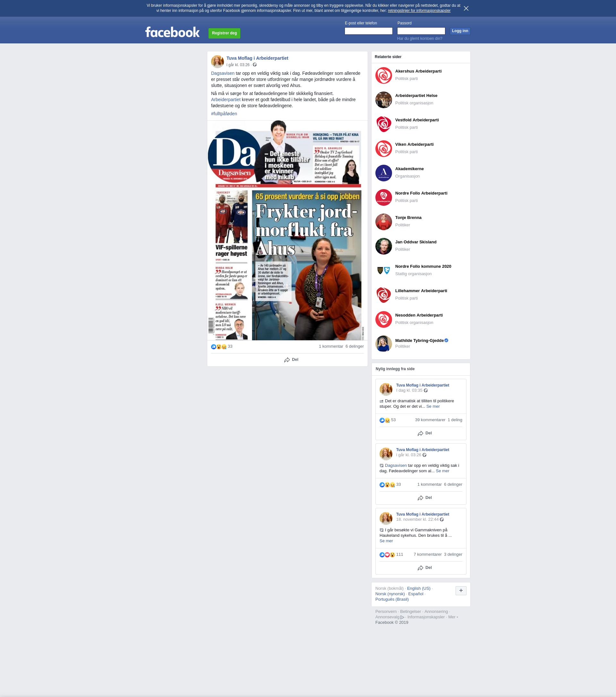Click avatar on 18. november kl. 22:44 post
The image size is (616, 697).
coord(386,518)
